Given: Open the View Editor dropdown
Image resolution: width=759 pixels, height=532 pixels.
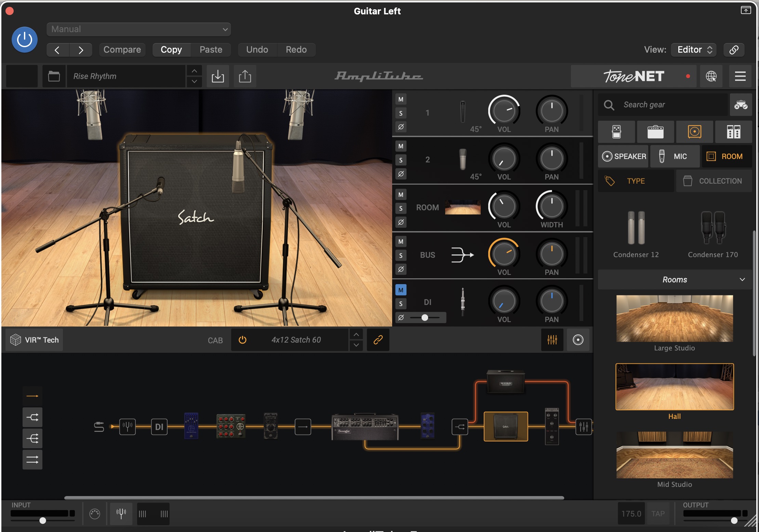Looking at the screenshot, I should click(694, 50).
